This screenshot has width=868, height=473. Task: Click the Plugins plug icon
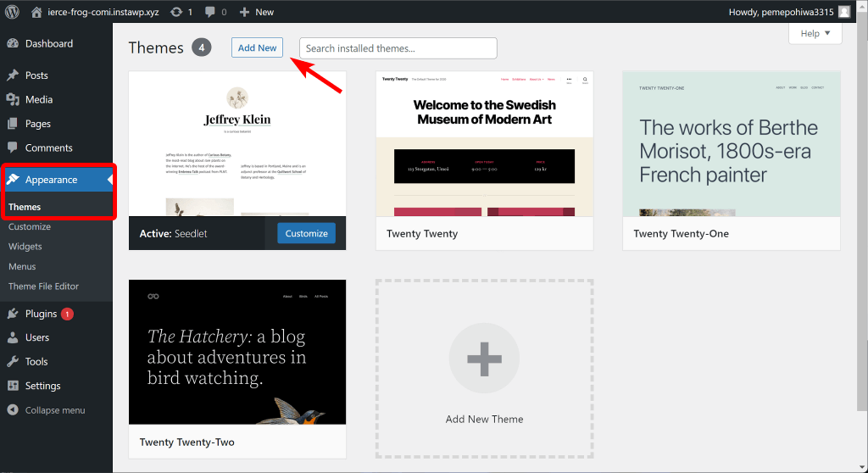[x=13, y=314]
